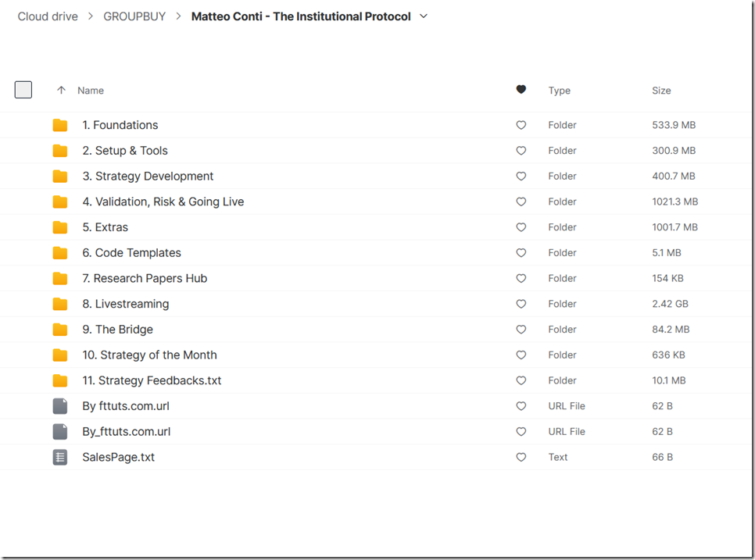Click folder icon for 5. Extras

click(x=60, y=227)
